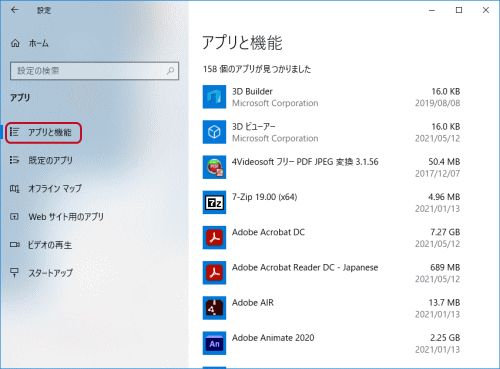Screen dimensions: 500x369
Task: Select the オフライン マップ map icon
Action: tap(14, 189)
